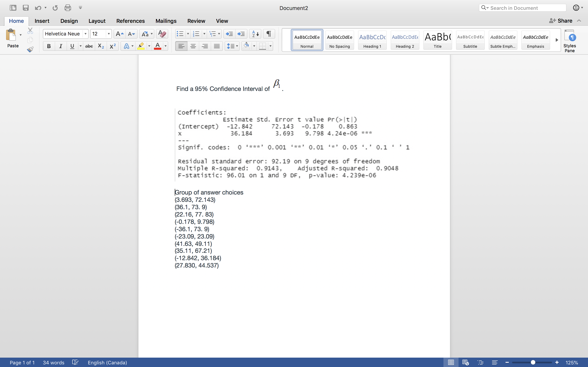Click the Undo icon
Viewport: 588px width, 367px height.
(x=38, y=8)
